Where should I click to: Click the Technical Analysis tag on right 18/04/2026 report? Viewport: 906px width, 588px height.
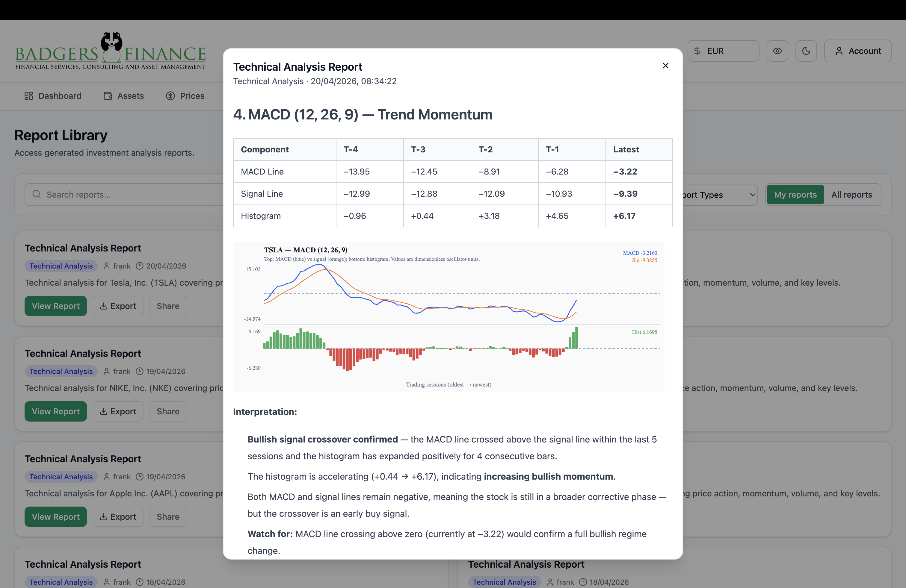coord(505,582)
